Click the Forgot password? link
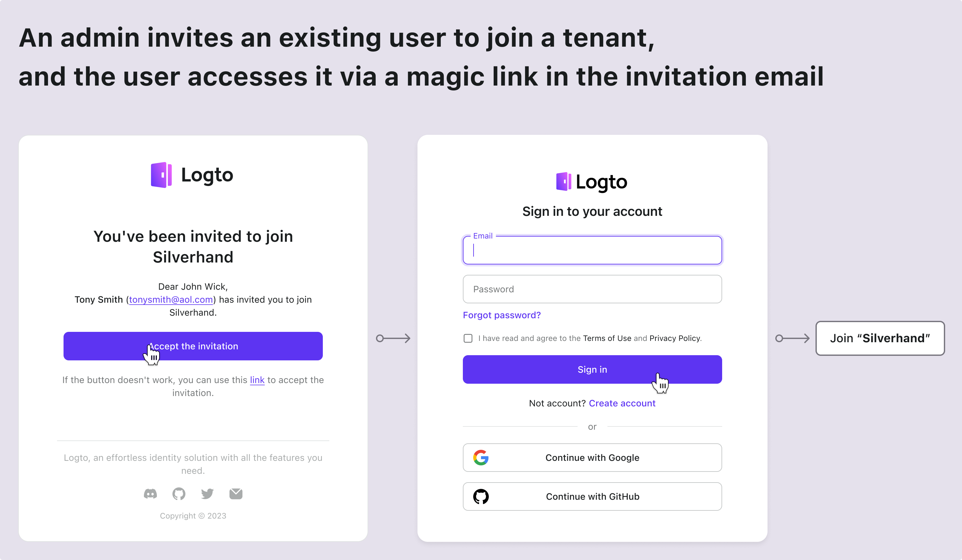This screenshot has height=560, width=962. [502, 314]
